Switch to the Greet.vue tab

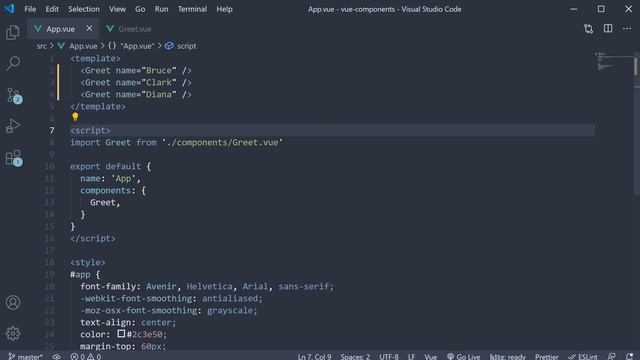[x=129, y=29]
